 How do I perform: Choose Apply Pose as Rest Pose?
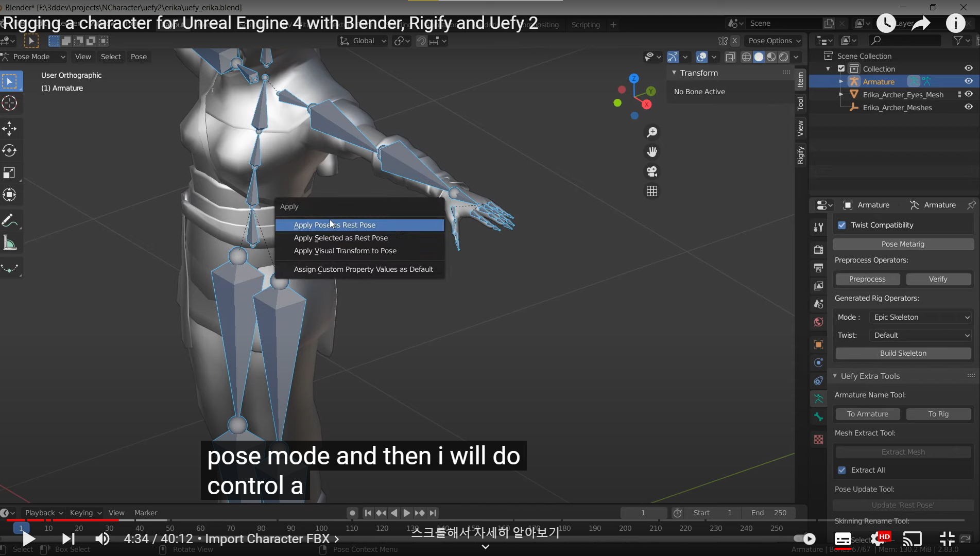[x=359, y=225]
